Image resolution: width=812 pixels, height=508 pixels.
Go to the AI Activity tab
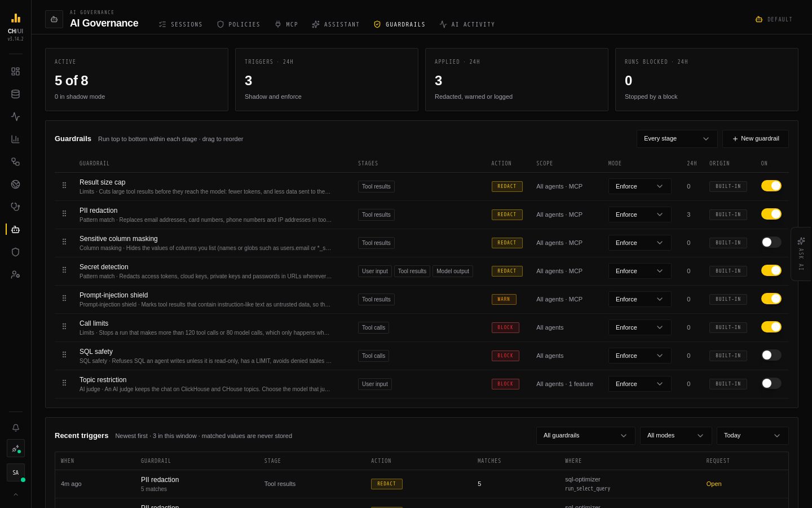pyautogui.click(x=467, y=24)
